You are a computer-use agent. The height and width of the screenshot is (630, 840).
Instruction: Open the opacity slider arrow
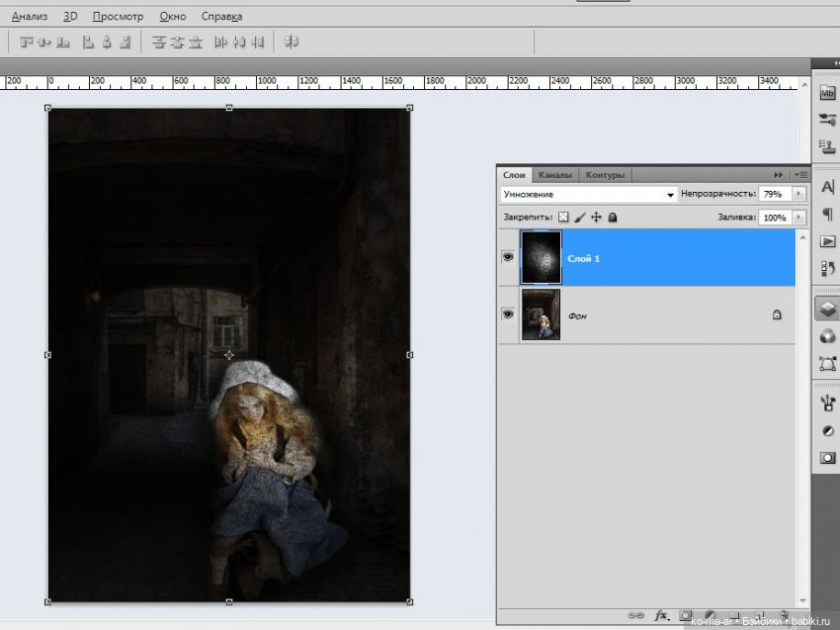[798, 195]
